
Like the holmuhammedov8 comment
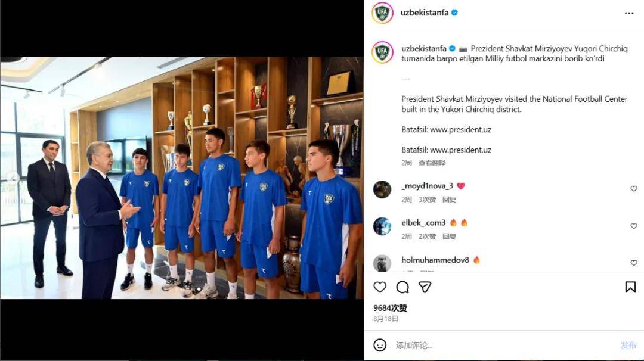pos(634,263)
